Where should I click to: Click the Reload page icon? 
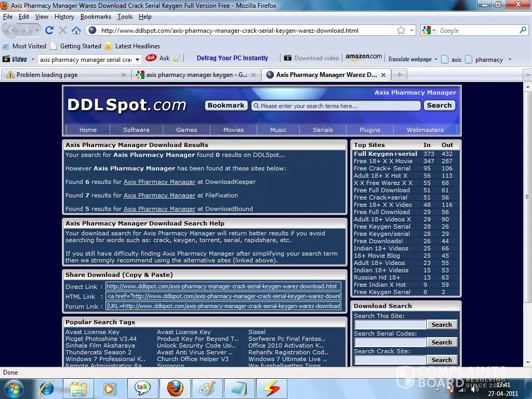[x=49, y=30]
